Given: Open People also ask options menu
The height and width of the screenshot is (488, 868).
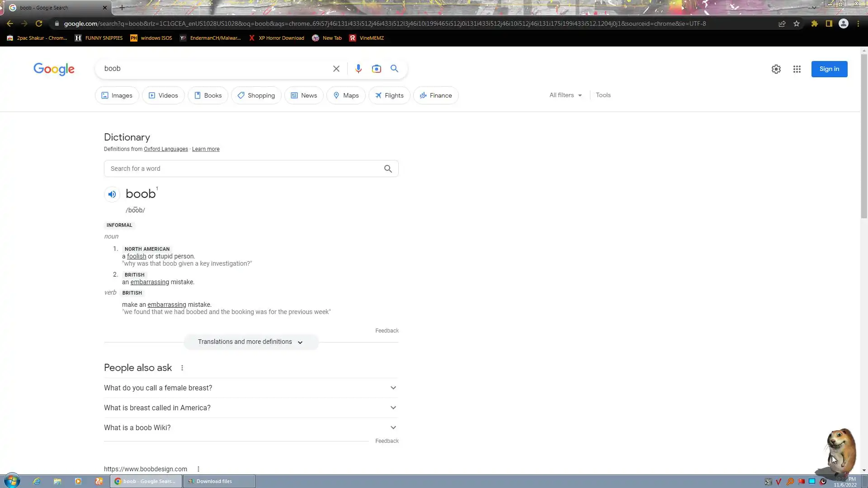Looking at the screenshot, I should coord(182,368).
